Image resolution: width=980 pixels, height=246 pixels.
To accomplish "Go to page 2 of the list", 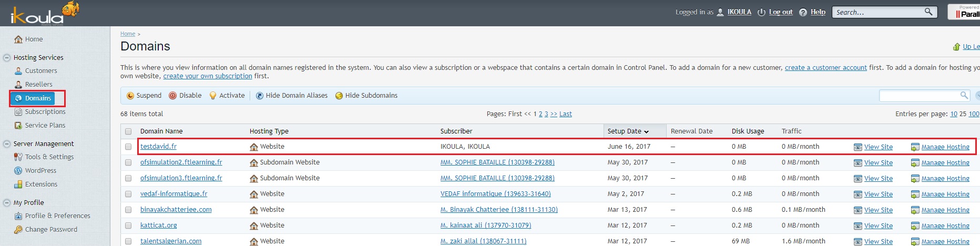I will tap(540, 114).
